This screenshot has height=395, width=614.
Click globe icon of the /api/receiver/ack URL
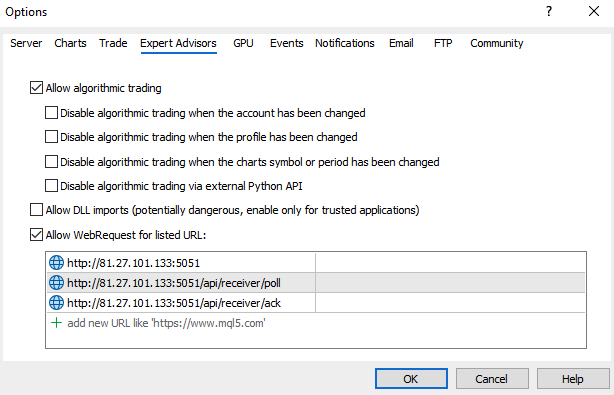(x=56, y=303)
